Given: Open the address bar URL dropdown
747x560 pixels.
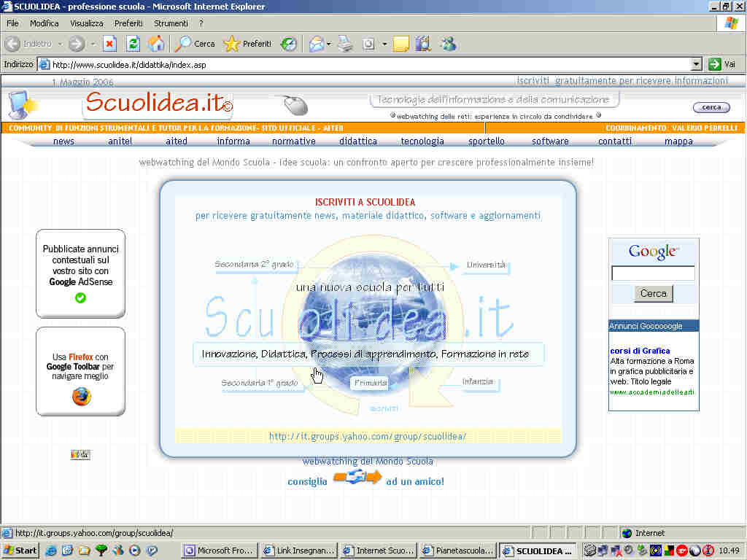Looking at the screenshot, I should click(x=696, y=64).
